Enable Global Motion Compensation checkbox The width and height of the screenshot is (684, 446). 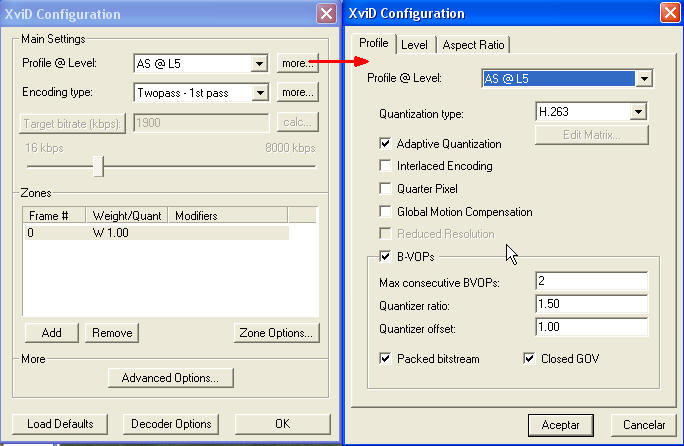385,211
